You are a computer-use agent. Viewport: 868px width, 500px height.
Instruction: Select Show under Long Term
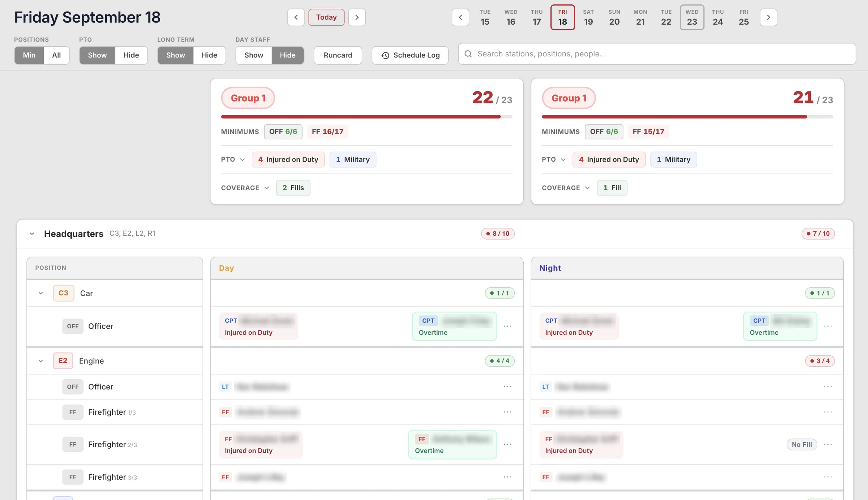tap(175, 55)
